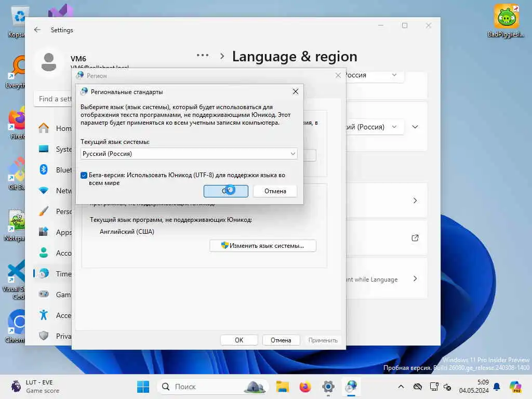Open the external link icon row in Settings
This screenshot has width=532, height=399.
point(415,238)
